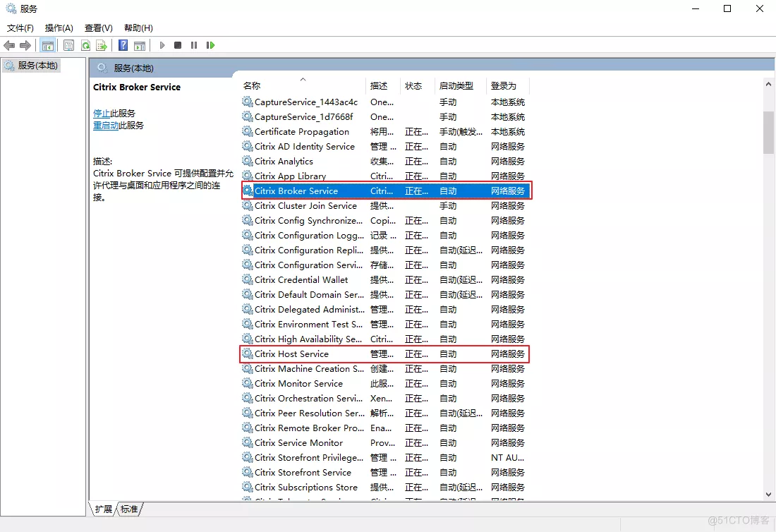Click 手动(触发... startup type cell
Viewport: 776px width, 532px height.
pyautogui.click(x=461, y=131)
